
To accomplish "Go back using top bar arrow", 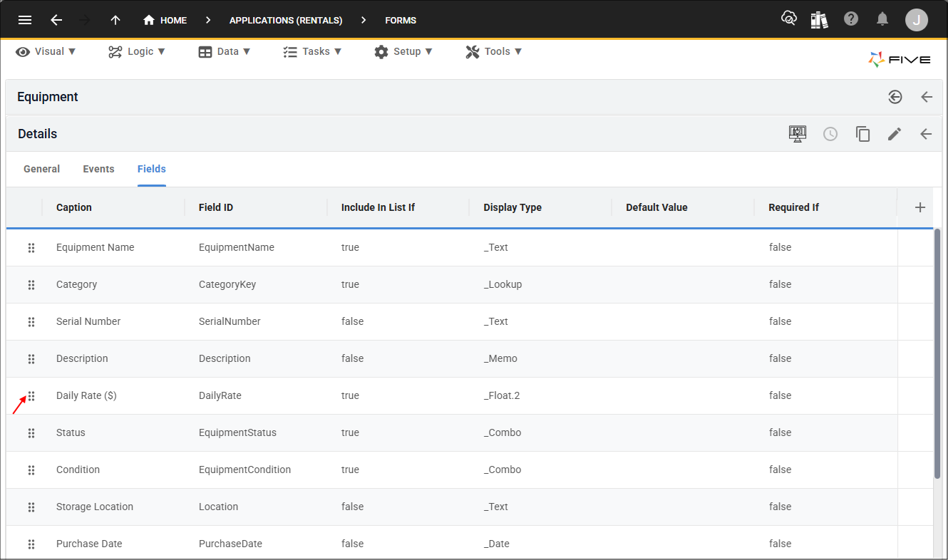I will 56,20.
